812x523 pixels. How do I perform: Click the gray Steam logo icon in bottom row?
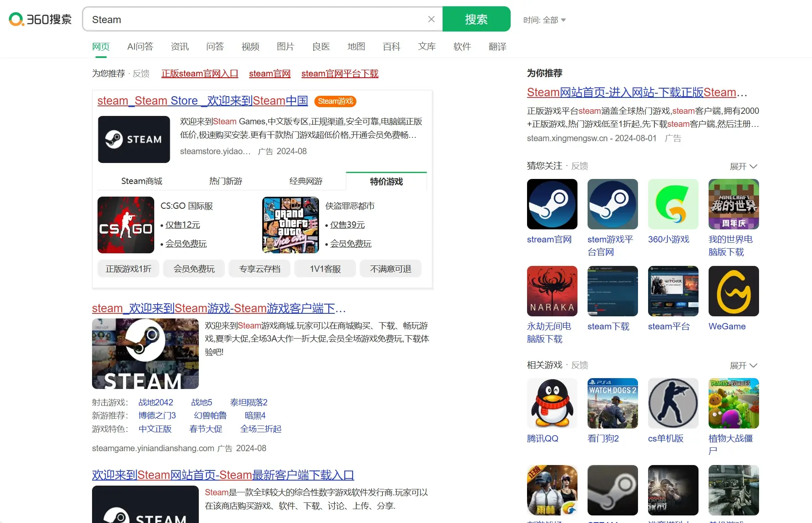point(613,490)
